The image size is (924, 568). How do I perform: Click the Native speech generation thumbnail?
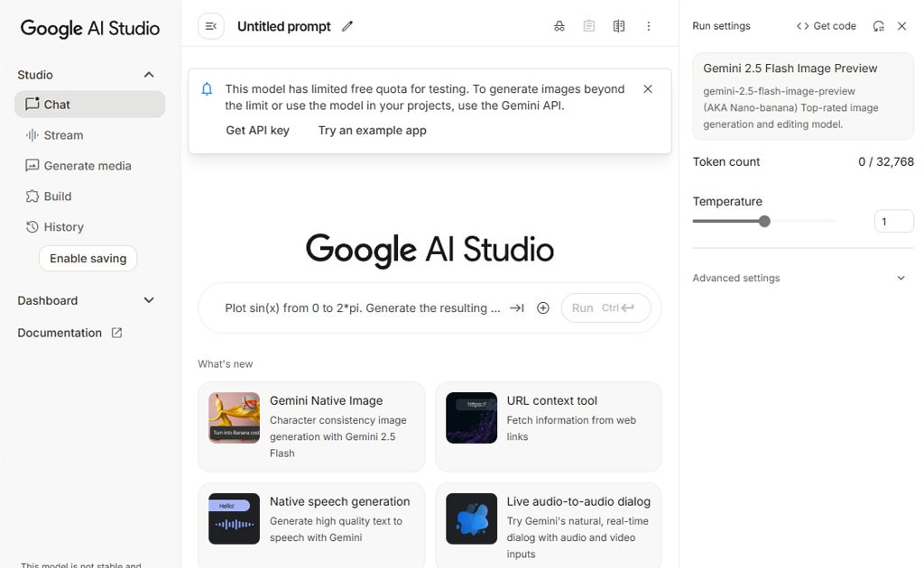tap(234, 519)
